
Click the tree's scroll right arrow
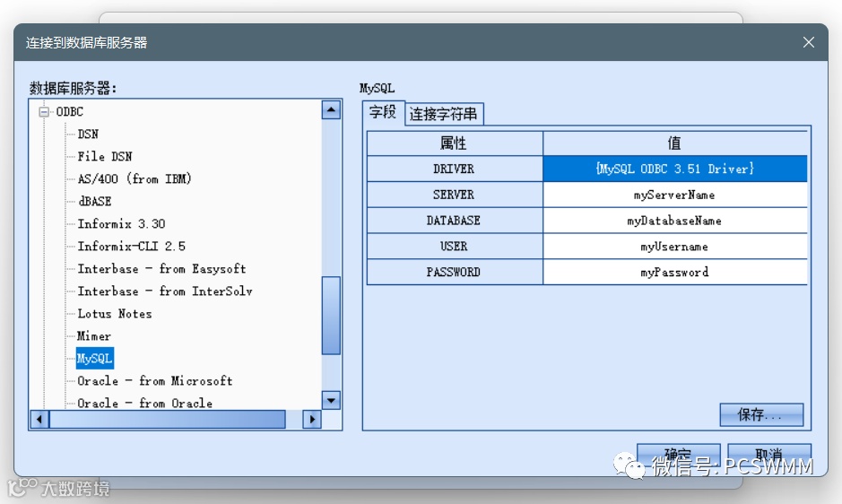click(312, 419)
